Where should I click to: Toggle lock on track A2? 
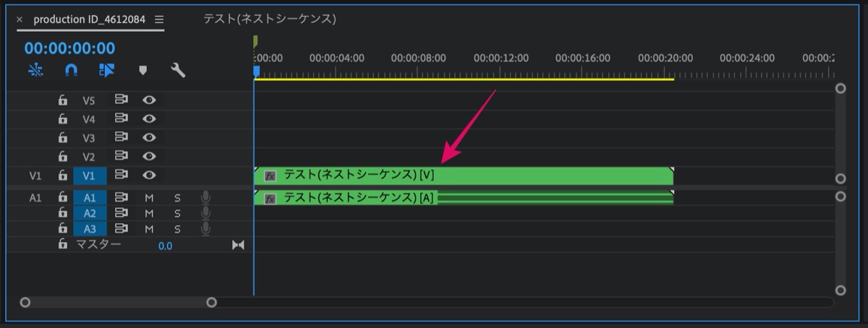point(63,213)
